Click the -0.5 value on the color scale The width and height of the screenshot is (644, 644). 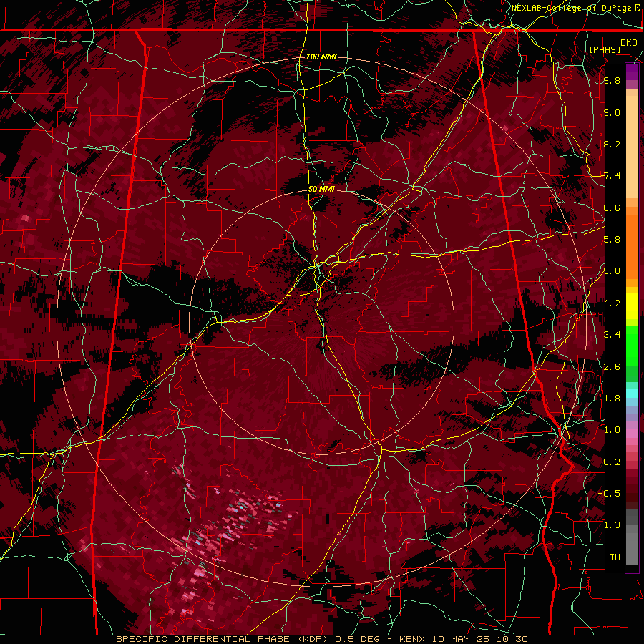[x=609, y=494]
